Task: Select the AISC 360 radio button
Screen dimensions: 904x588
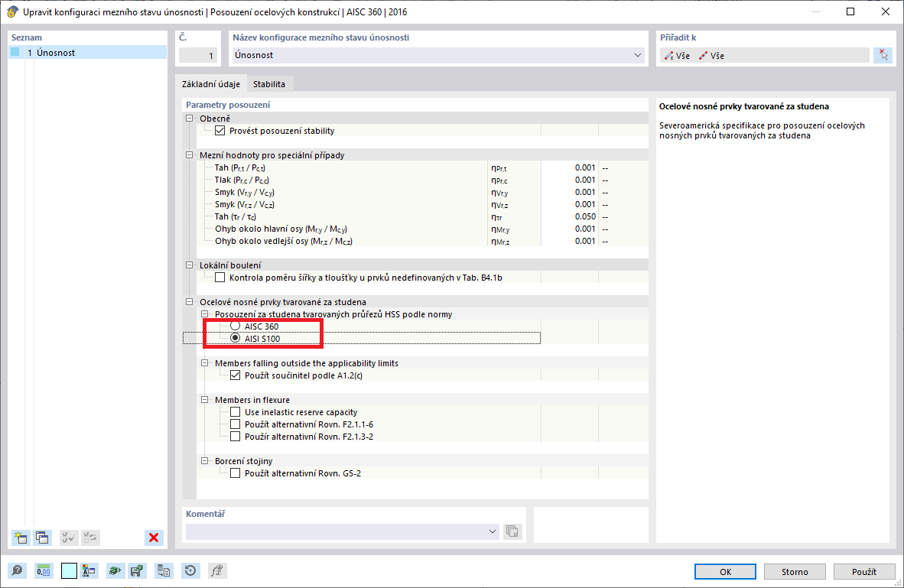Action: [x=234, y=326]
